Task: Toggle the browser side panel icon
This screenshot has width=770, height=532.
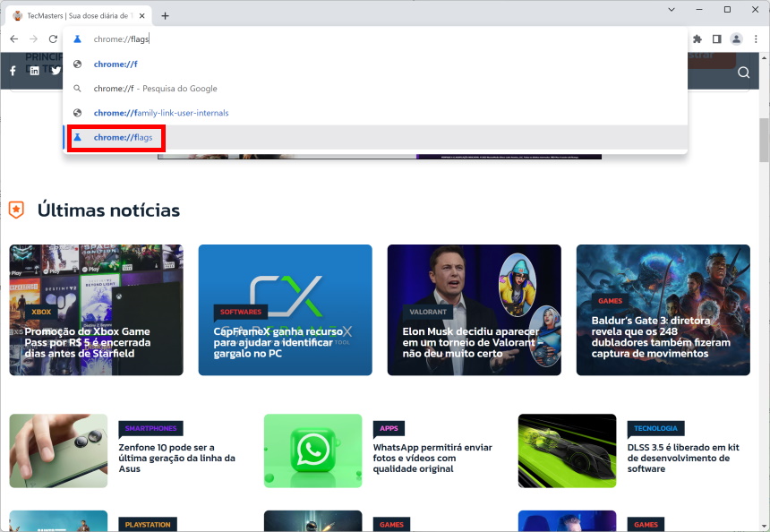Action: point(716,39)
